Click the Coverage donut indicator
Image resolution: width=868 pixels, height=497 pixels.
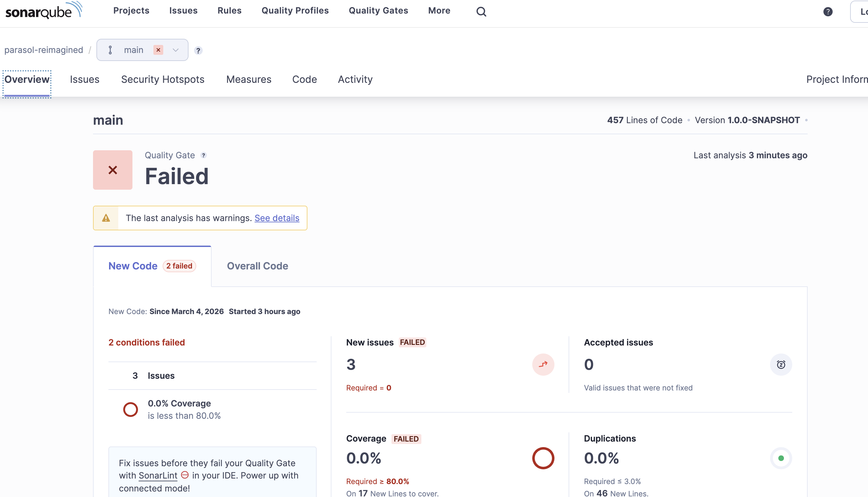(543, 458)
